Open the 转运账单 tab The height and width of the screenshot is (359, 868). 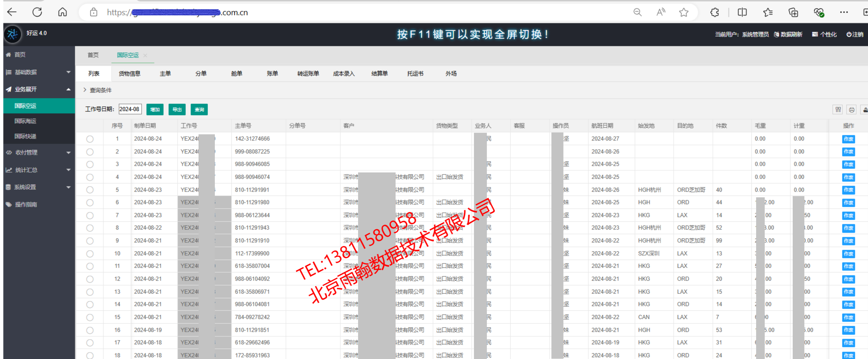point(308,73)
